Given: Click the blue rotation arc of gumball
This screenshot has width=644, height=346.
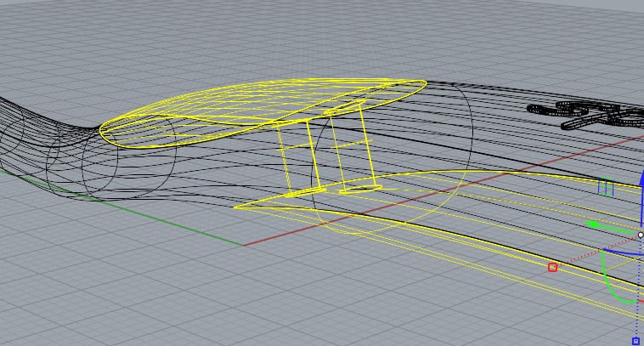Looking at the screenshot, I should [x=624, y=252].
